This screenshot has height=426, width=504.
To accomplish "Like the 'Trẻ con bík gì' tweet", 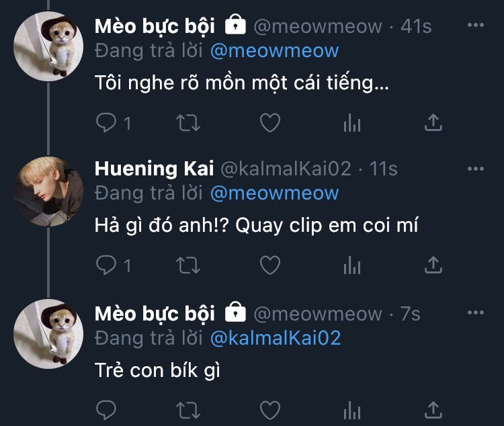I will [x=269, y=409].
